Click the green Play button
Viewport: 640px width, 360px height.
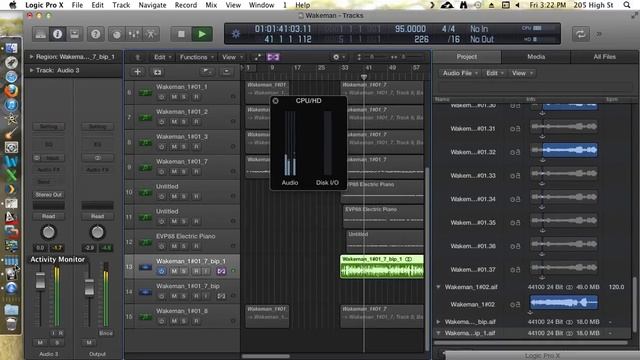(202, 34)
